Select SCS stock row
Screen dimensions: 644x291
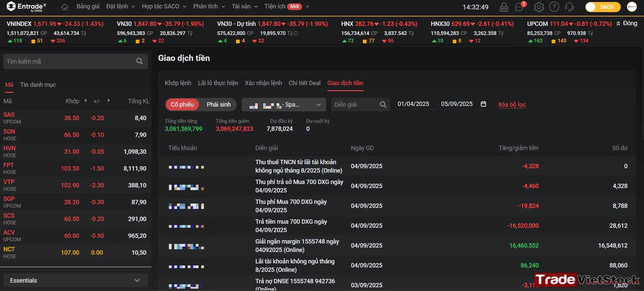click(x=75, y=219)
